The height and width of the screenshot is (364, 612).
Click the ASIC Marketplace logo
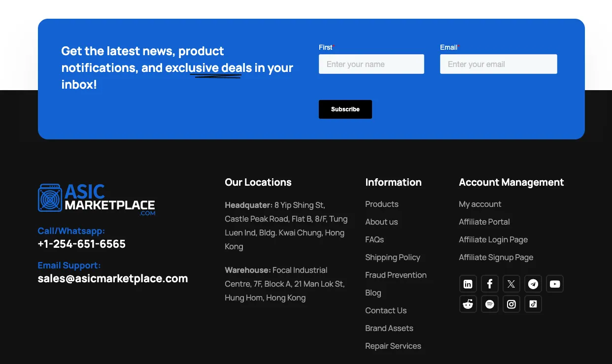[97, 199]
